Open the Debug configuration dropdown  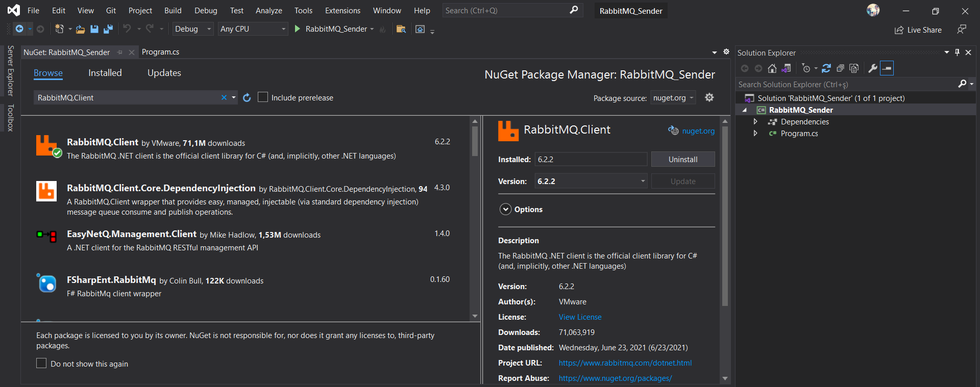point(192,29)
